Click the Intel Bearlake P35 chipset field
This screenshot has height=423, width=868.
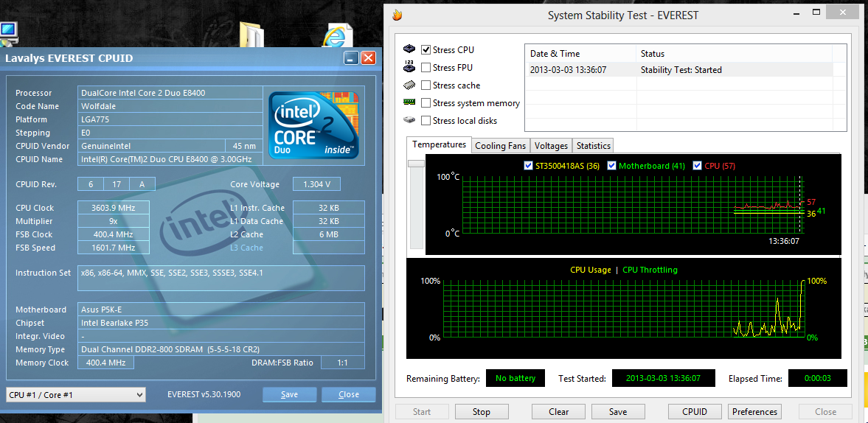pos(221,323)
